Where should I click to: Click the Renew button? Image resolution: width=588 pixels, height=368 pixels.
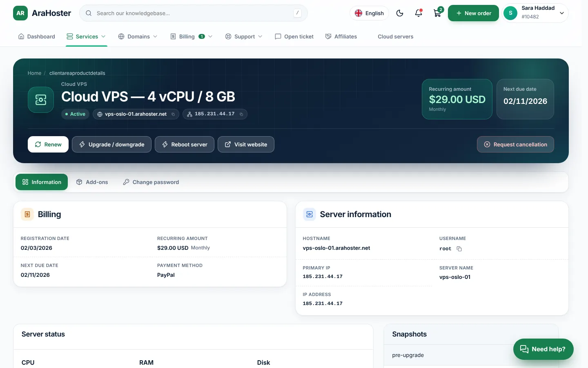[x=48, y=144]
